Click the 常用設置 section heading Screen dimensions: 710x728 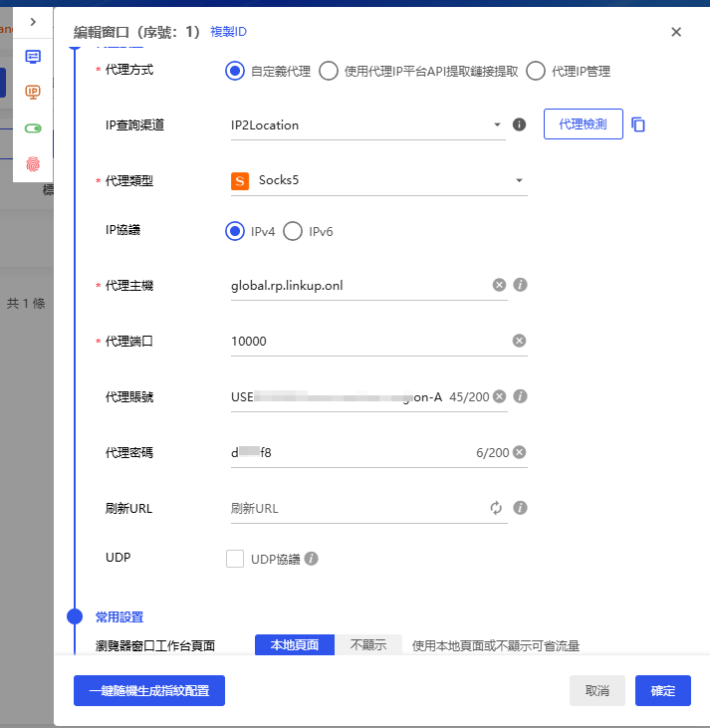(x=119, y=616)
